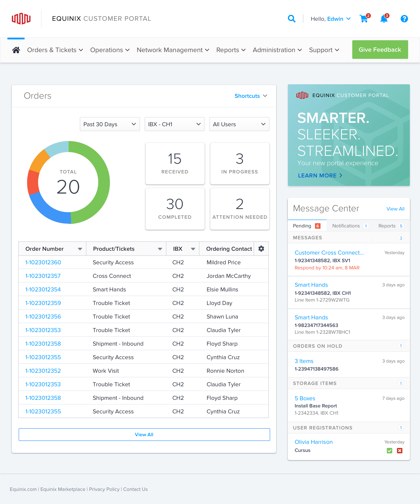Image resolution: width=420 pixels, height=504 pixels.
Task: Open Equinix Marketplace footer link
Action: (63, 489)
